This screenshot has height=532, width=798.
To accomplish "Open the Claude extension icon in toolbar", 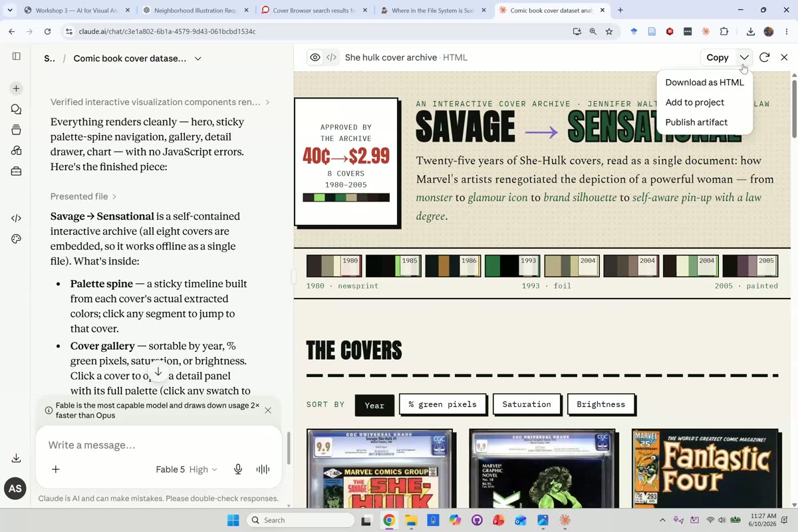I will pos(706,31).
